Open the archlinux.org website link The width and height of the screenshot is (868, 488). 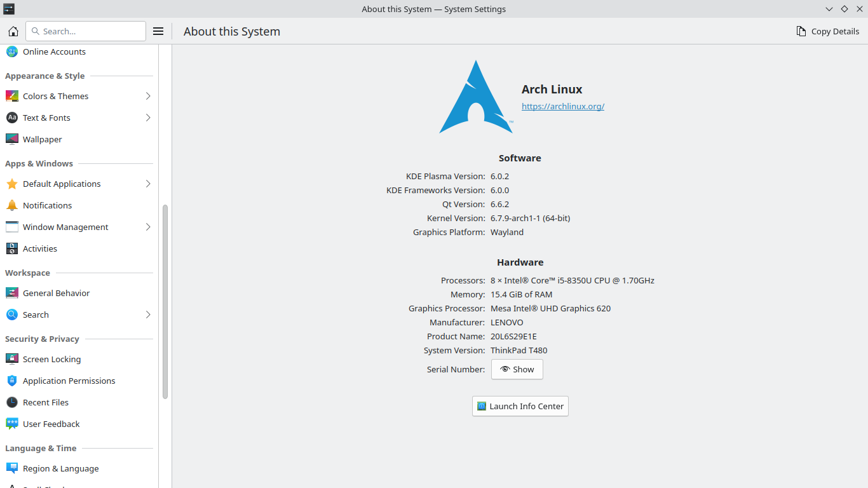point(562,106)
